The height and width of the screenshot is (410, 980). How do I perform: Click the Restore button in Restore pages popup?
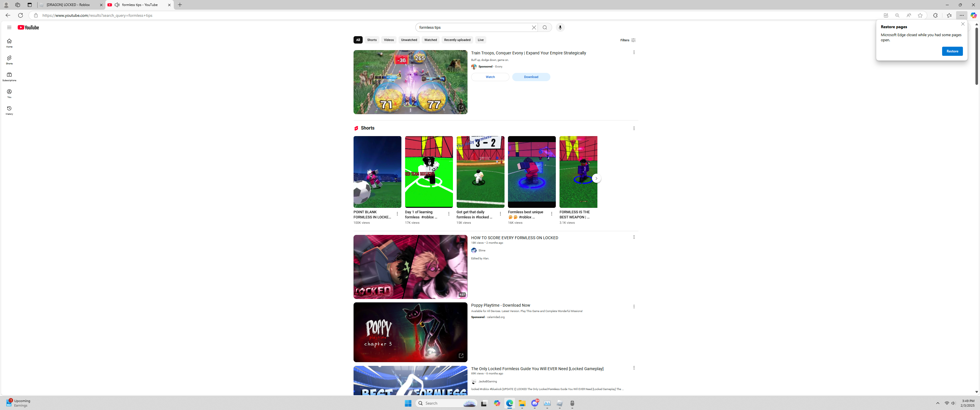952,51
